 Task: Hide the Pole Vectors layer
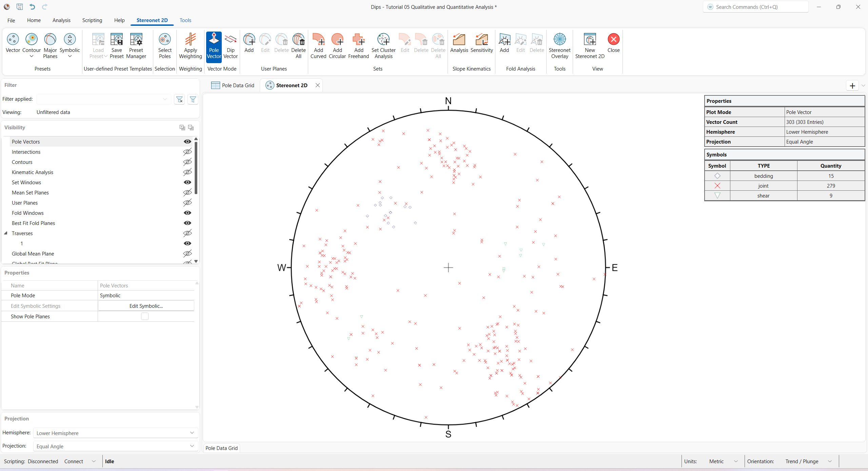coord(188,142)
